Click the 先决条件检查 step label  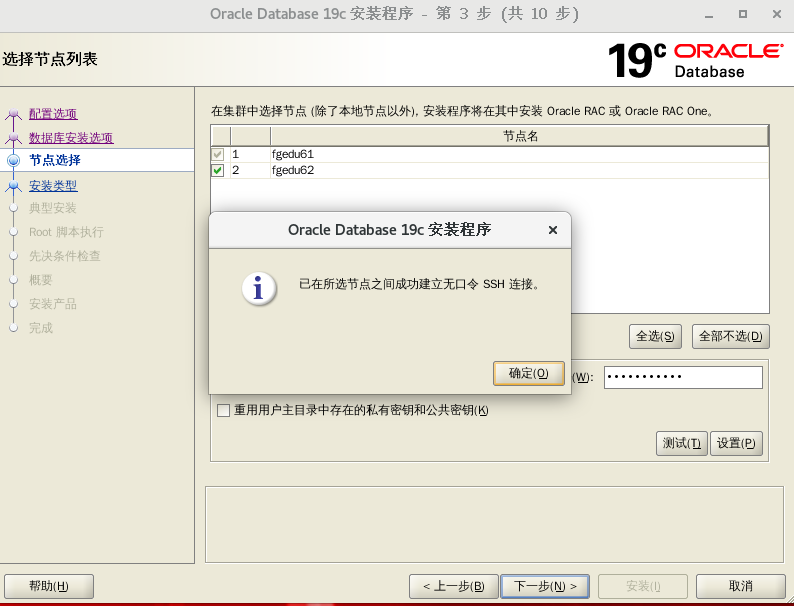tap(65, 256)
